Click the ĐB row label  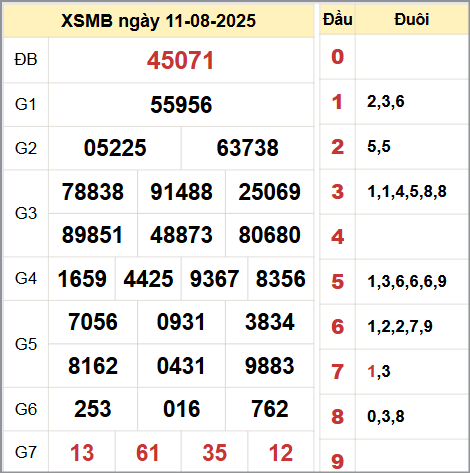point(26,60)
